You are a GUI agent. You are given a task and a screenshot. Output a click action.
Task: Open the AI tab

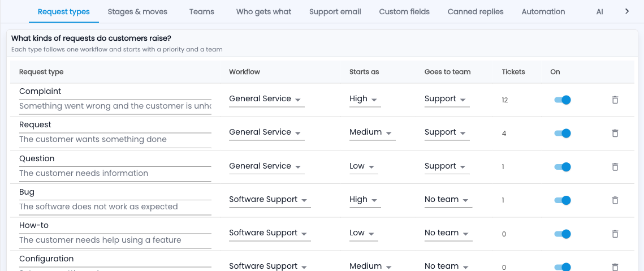pyautogui.click(x=600, y=12)
